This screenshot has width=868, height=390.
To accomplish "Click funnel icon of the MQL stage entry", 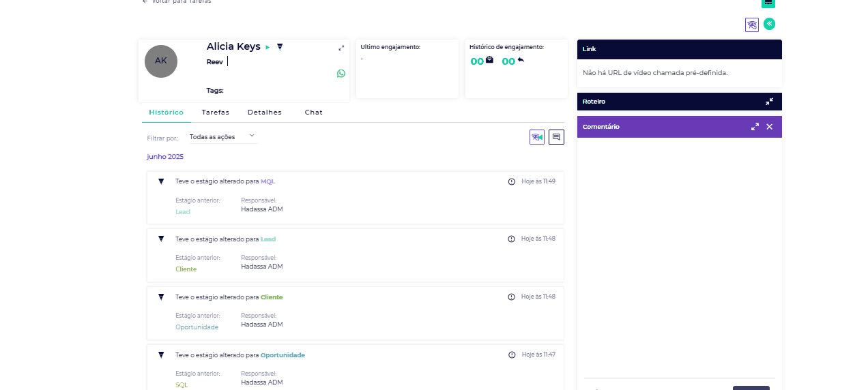I will point(161,181).
